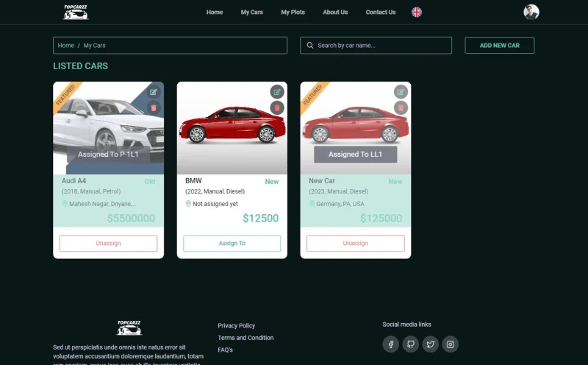This screenshot has width=588, height=365.
Task: Click the Audi A4 title
Action: pyautogui.click(x=74, y=180)
